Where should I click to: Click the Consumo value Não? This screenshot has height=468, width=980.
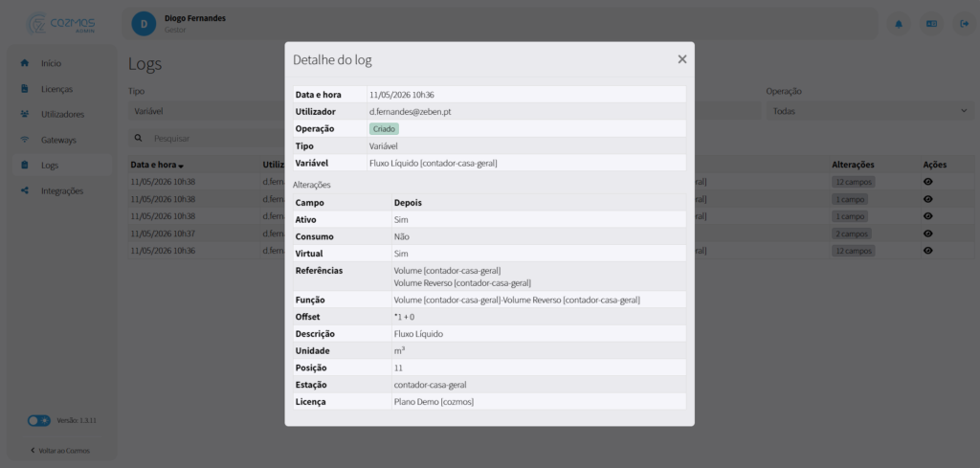click(401, 236)
